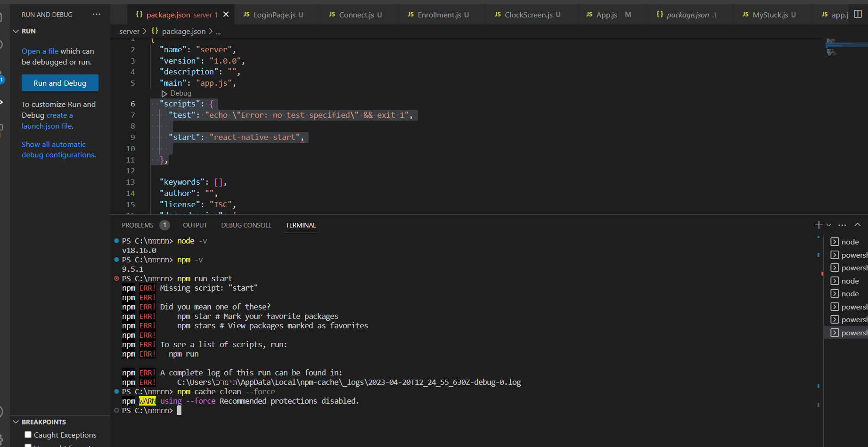
Task: Click the decoration beside npm cache clean
Action: click(x=116, y=391)
